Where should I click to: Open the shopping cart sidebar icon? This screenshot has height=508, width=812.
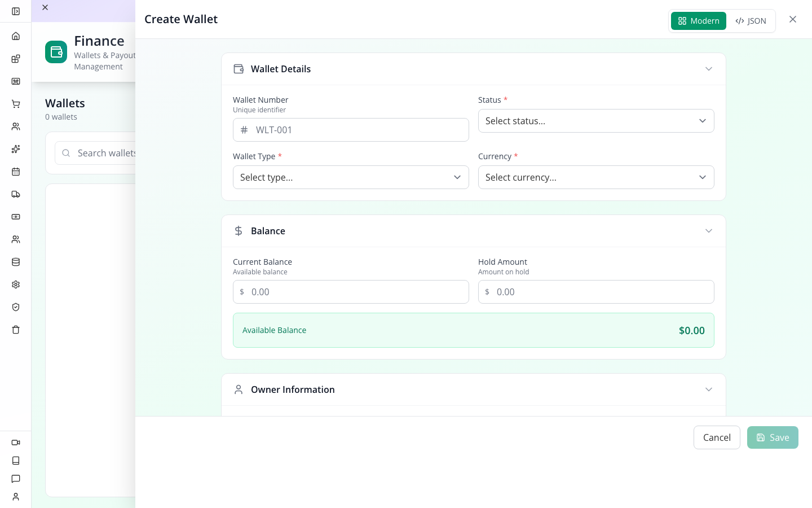coord(16,104)
